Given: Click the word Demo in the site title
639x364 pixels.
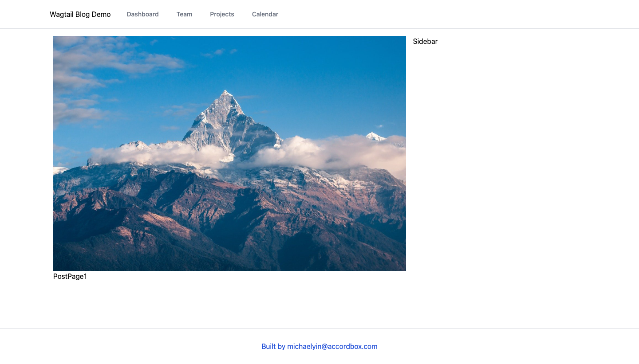Looking at the screenshot, I should 101,14.
